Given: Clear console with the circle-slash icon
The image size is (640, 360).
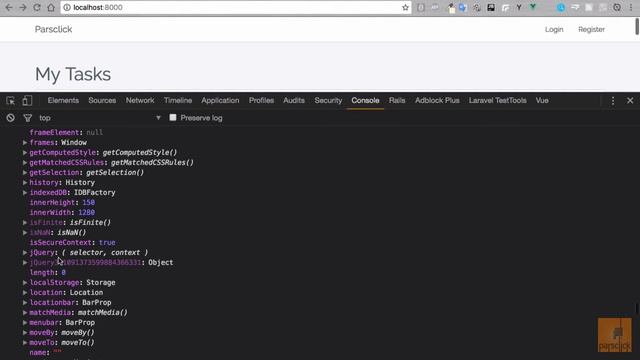Looking at the screenshot, I should pos(11,118).
